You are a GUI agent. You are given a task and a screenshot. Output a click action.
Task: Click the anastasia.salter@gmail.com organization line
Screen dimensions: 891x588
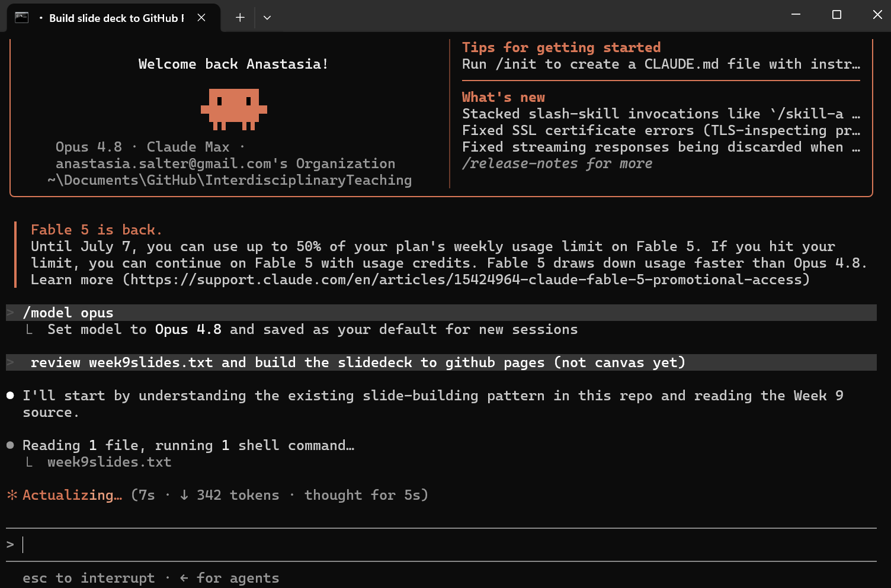225,163
